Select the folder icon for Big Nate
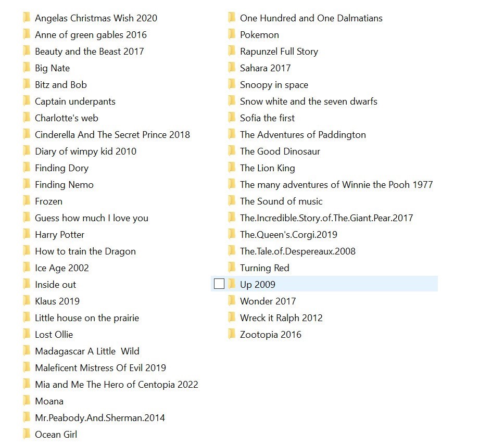The image size is (504, 445). pyautogui.click(x=27, y=68)
